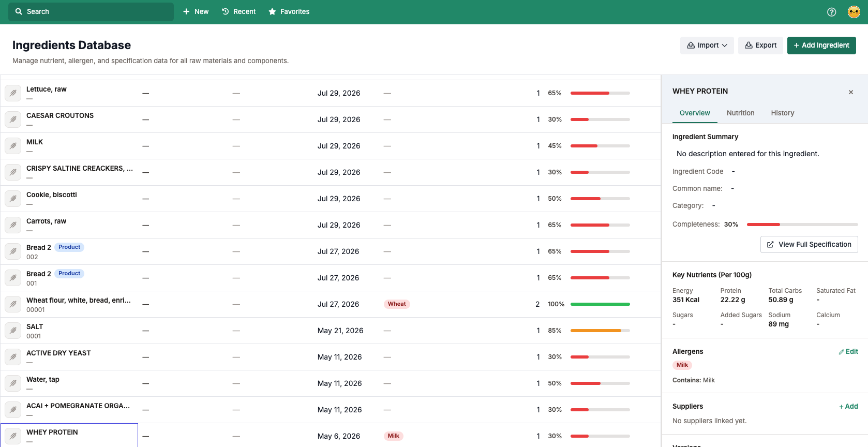Select the 'CAESAR CROUTONS' row name
Viewport: 868px width, 447px height.
[x=60, y=115]
